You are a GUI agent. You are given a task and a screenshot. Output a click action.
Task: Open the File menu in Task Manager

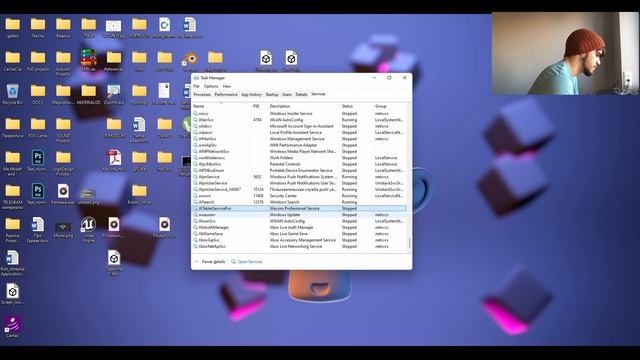196,86
